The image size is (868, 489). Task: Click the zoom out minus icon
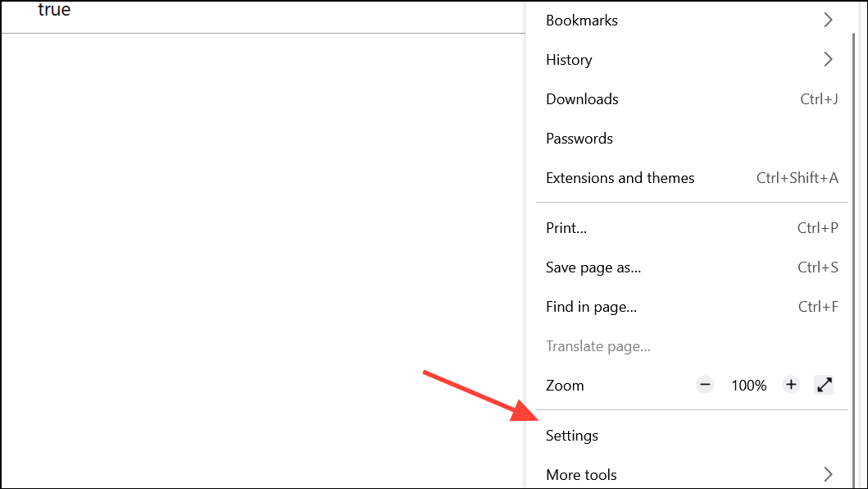click(x=705, y=385)
